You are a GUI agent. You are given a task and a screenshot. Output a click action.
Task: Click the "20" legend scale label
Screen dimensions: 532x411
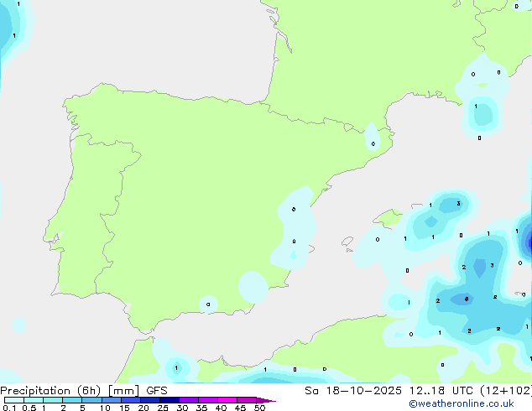click(x=143, y=408)
